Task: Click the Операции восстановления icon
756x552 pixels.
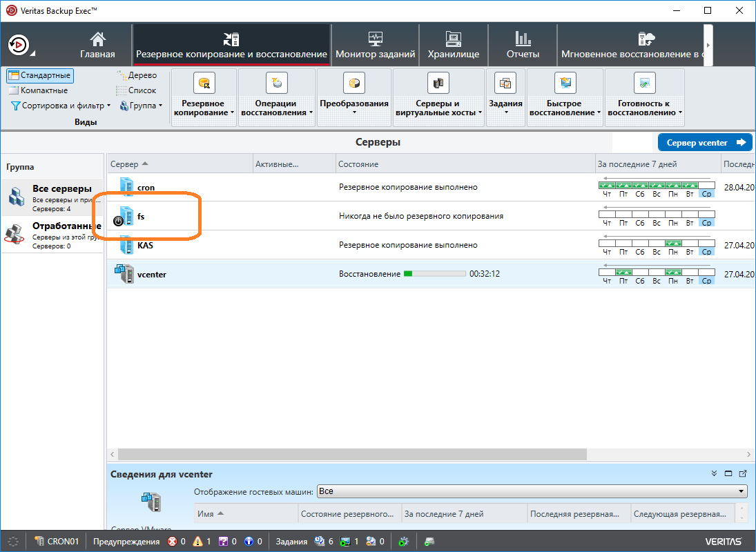Action: tap(277, 83)
